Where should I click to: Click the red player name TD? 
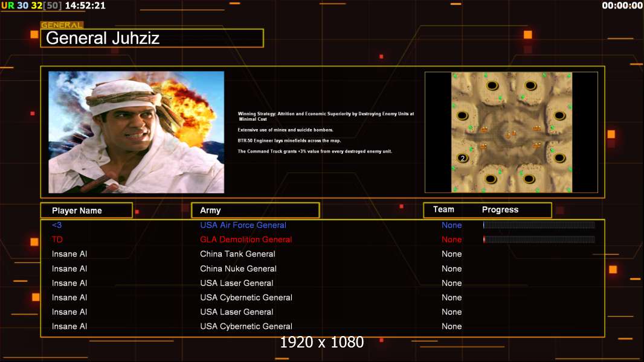tap(57, 240)
